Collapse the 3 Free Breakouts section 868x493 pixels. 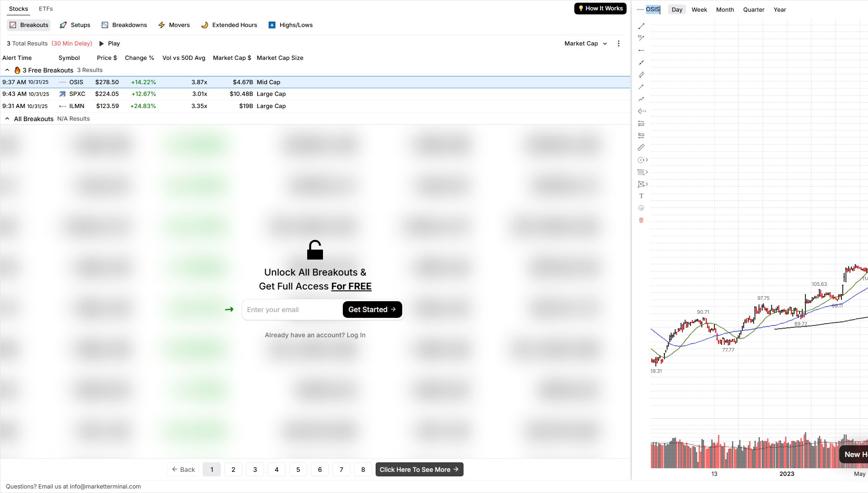point(7,70)
